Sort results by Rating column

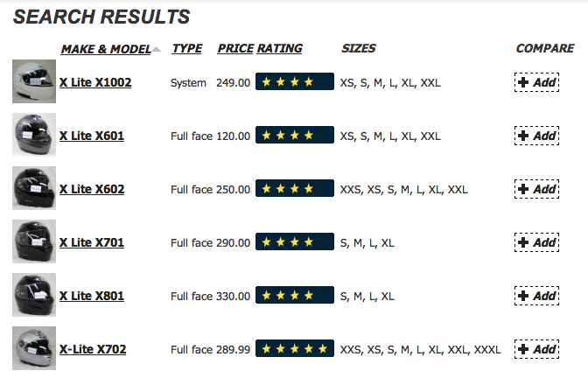click(280, 48)
